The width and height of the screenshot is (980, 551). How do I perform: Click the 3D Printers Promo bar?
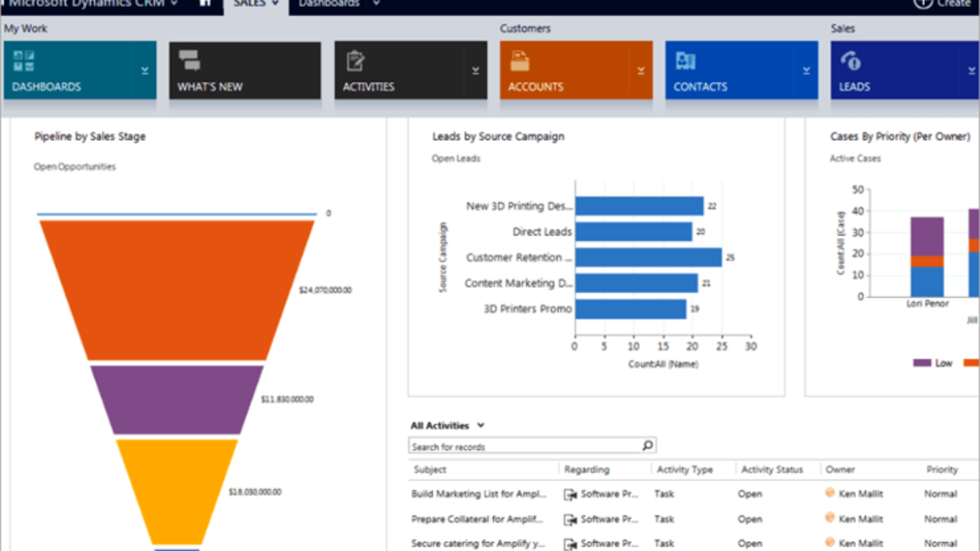point(631,309)
